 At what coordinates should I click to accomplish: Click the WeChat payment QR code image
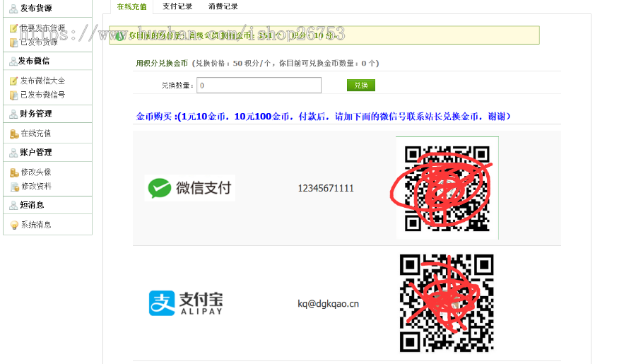tap(447, 188)
